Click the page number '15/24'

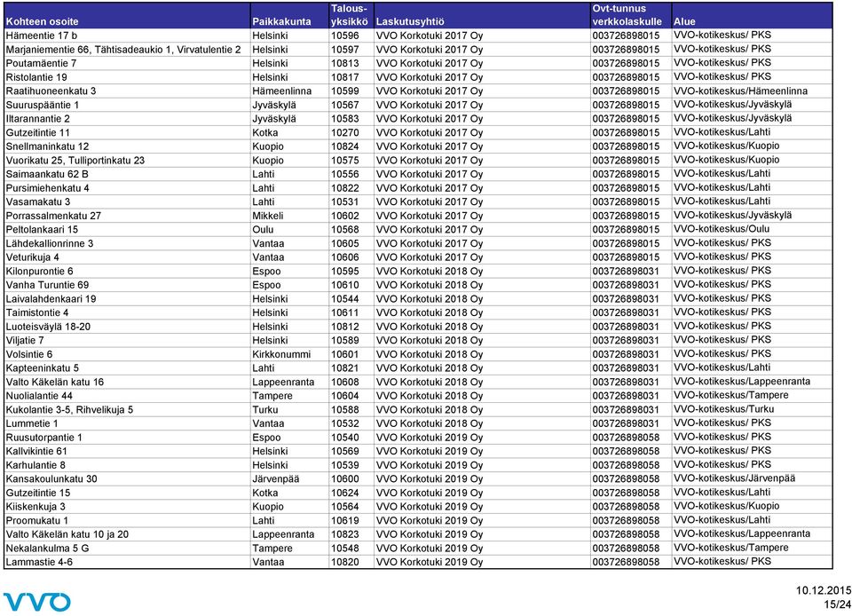pyautogui.click(x=837, y=604)
